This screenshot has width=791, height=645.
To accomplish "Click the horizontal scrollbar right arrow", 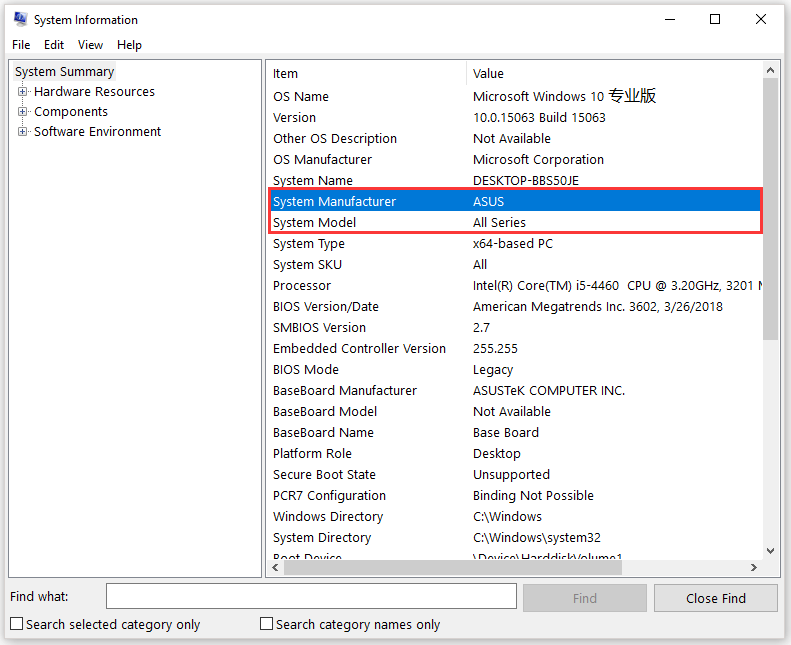I will point(754,567).
